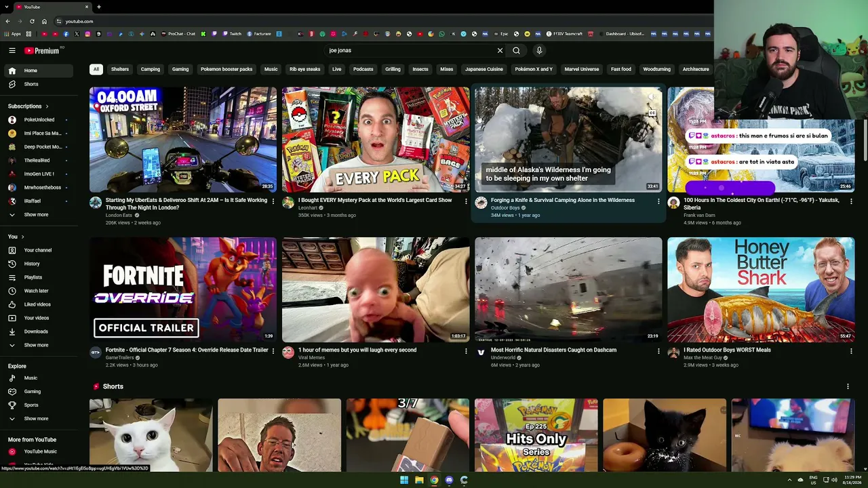Open the You section header
The height and width of the screenshot is (488, 868).
click(x=16, y=237)
